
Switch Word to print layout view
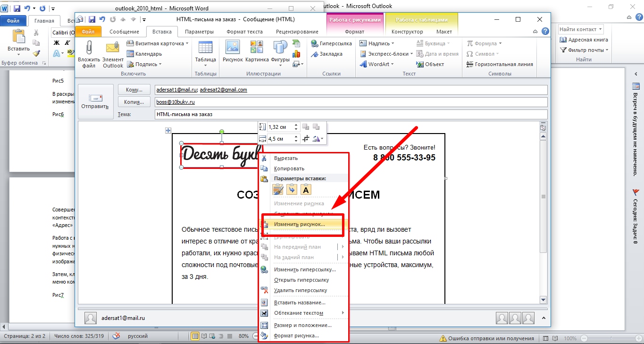coord(195,336)
